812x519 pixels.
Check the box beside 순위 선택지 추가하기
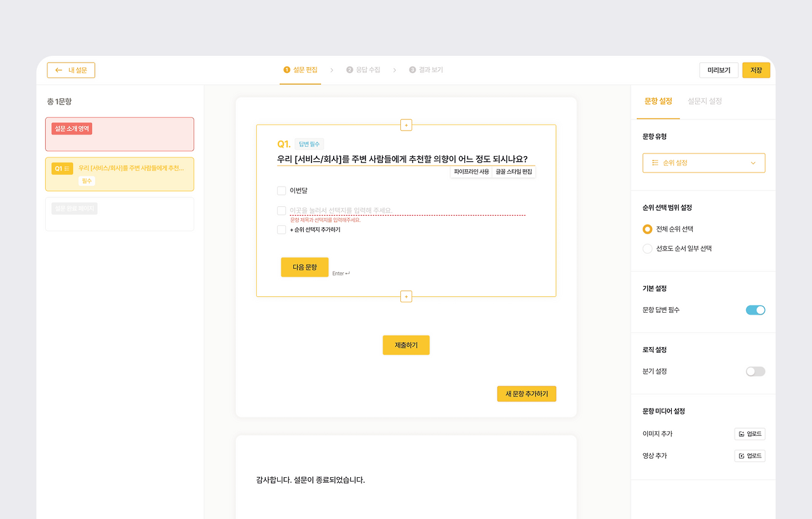pyautogui.click(x=282, y=230)
